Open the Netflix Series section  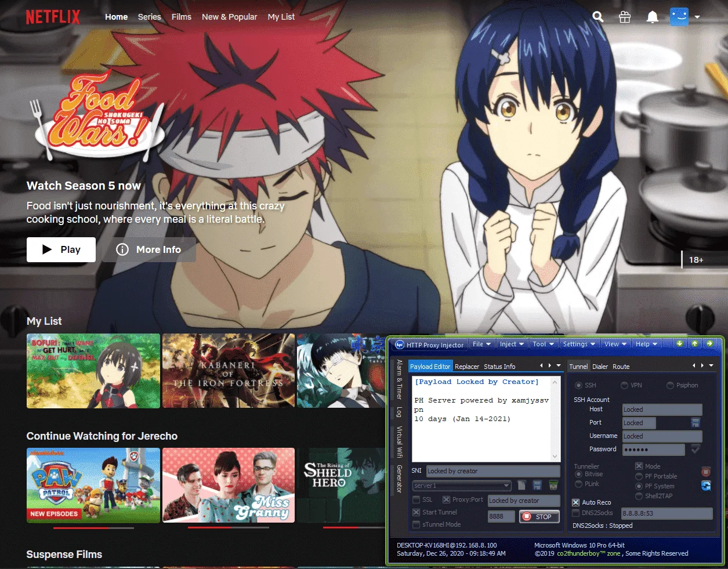(150, 17)
